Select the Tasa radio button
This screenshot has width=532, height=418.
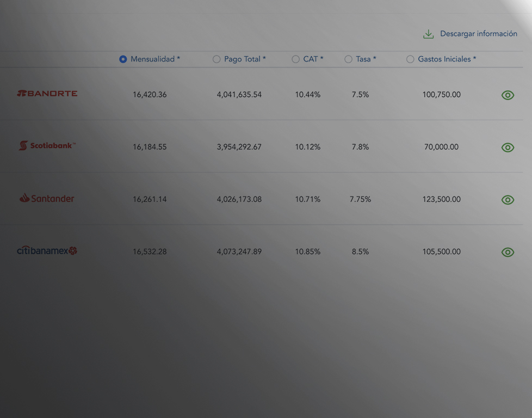(348, 59)
